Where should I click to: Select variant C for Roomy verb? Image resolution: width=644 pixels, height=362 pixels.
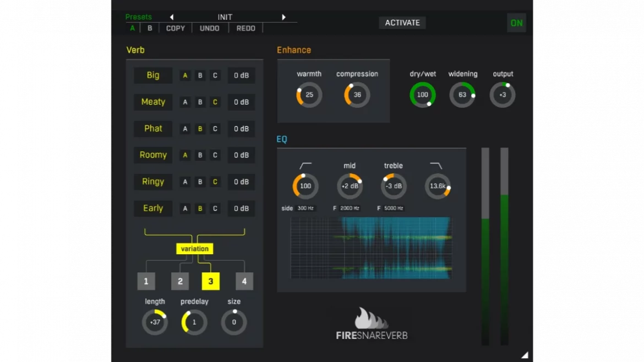(x=215, y=155)
